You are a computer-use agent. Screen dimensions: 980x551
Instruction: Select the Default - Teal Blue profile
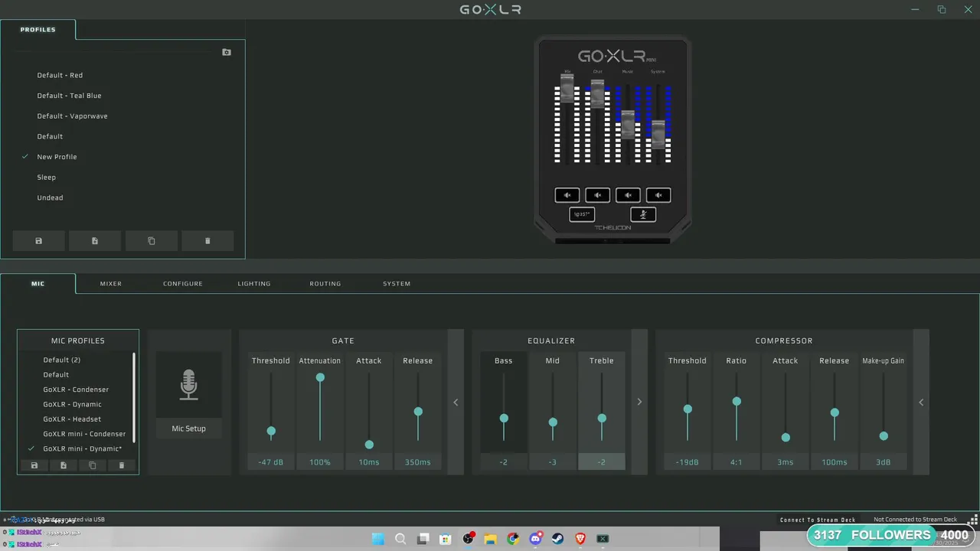tap(69, 96)
